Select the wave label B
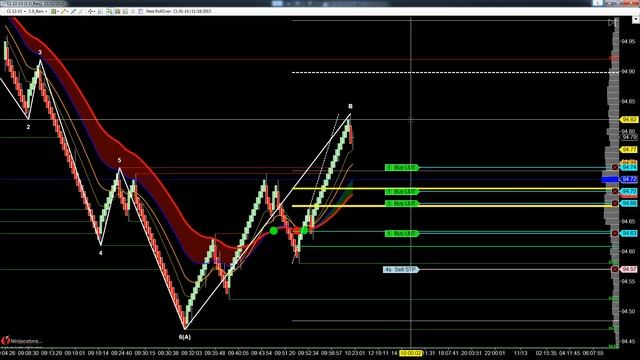 click(350, 106)
